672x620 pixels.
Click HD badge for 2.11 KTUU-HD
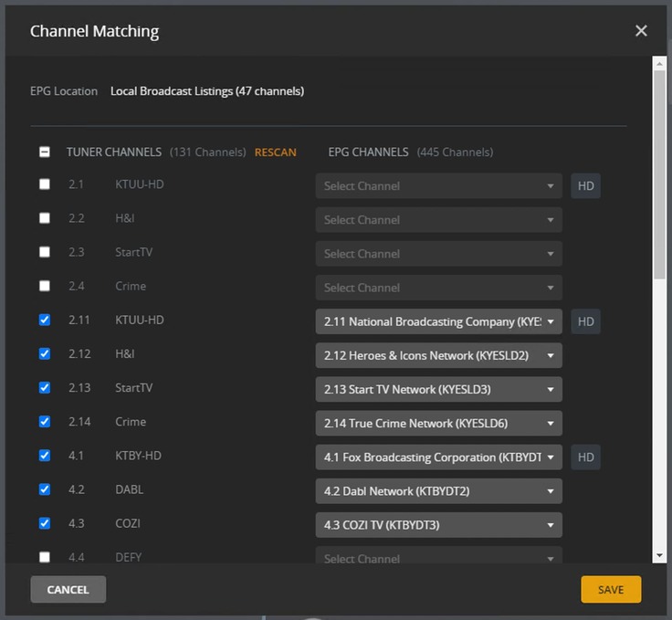click(x=585, y=321)
